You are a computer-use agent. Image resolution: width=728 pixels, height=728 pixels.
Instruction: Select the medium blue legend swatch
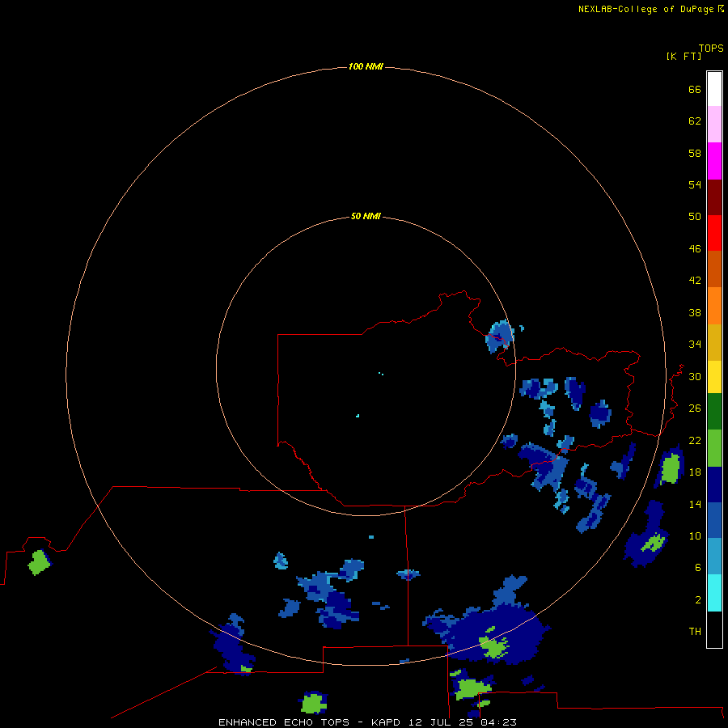click(714, 520)
